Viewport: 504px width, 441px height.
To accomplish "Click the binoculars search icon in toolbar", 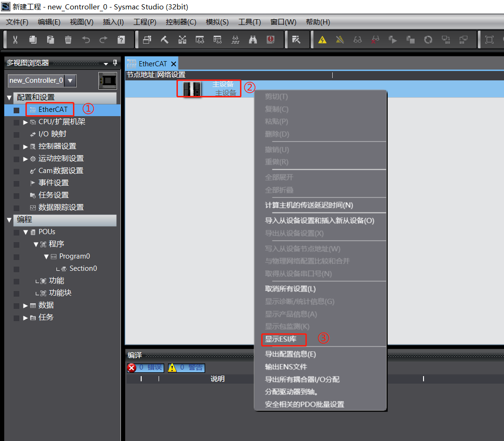I will (253, 40).
